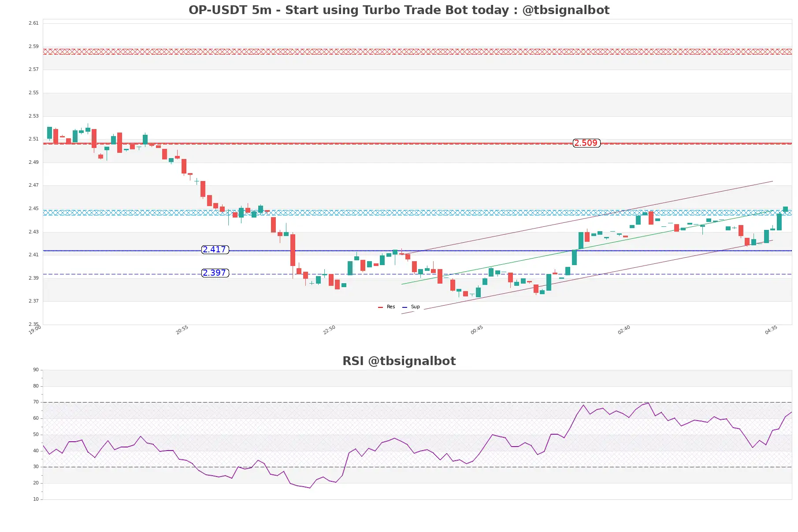Click the 02:40 time axis label

coord(624,330)
